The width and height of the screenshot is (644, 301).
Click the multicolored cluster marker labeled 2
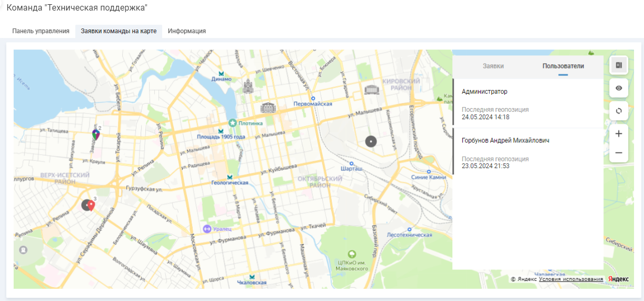[x=95, y=134]
